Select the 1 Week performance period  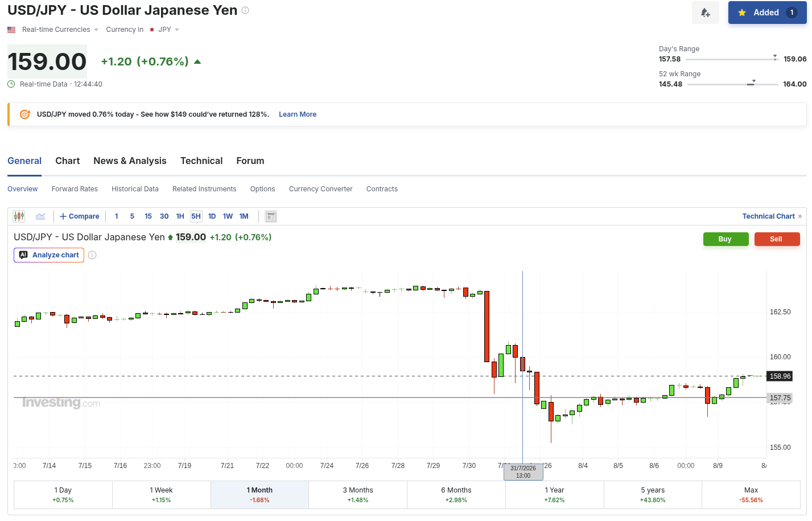click(162, 495)
